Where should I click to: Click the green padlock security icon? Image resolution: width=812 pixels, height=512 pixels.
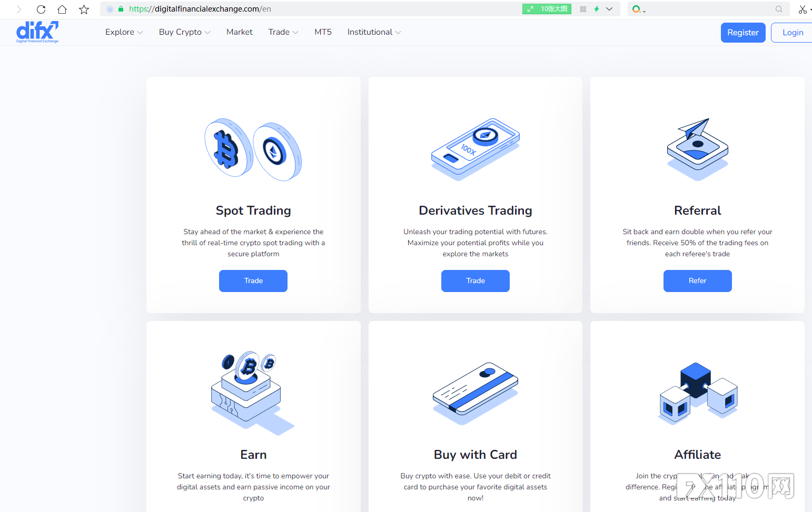(121, 9)
